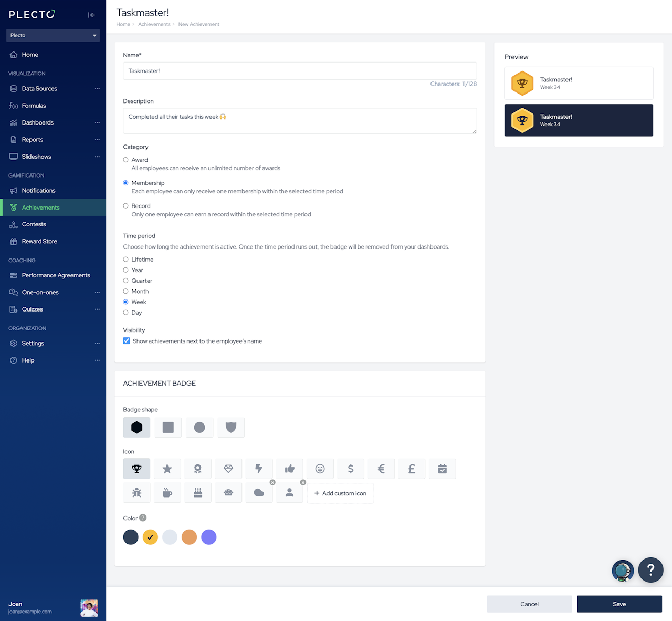Follow the Achievements breadcrumb link
Viewport: 672px width, 621px height.
pyautogui.click(x=154, y=24)
